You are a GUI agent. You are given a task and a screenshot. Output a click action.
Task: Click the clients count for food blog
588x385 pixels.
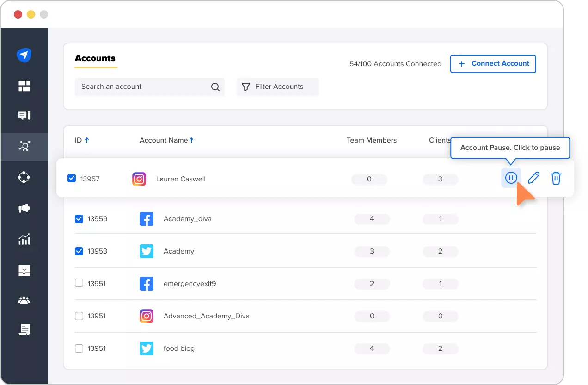[440, 348]
